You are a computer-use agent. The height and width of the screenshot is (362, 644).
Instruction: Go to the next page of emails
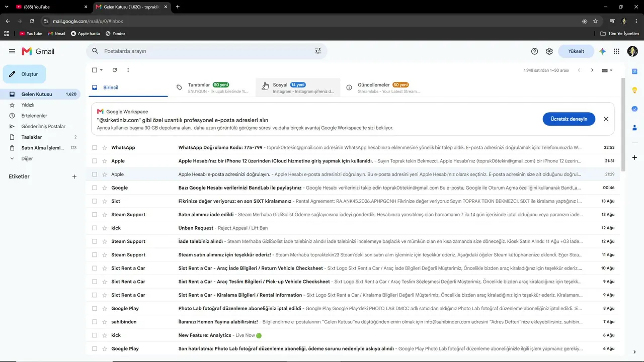(x=592, y=70)
